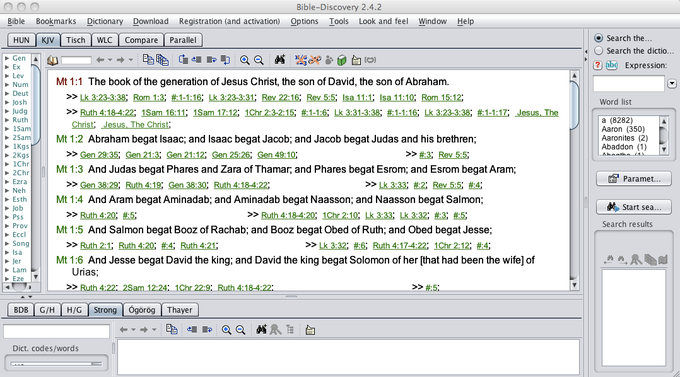The image size is (680, 377).
Task: Expand the Ruth book in tree
Action: (7, 120)
